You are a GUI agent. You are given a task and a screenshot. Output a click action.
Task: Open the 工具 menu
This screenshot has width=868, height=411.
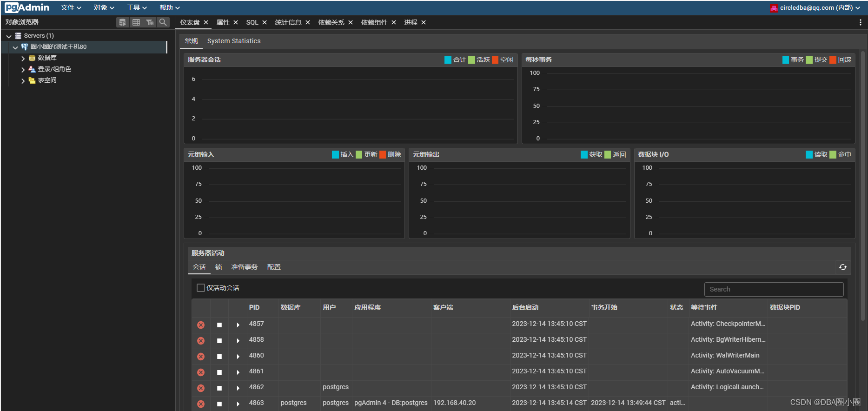(137, 7)
